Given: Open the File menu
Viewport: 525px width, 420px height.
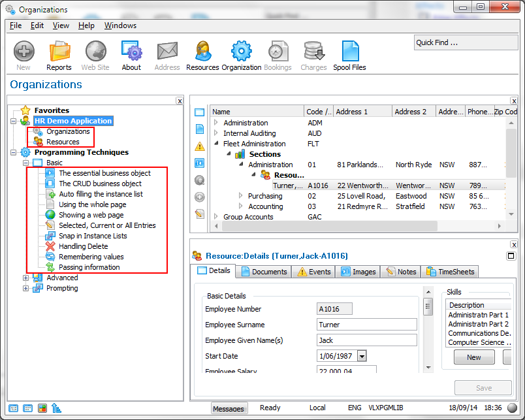Looking at the screenshot, I should click(x=16, y=25).
